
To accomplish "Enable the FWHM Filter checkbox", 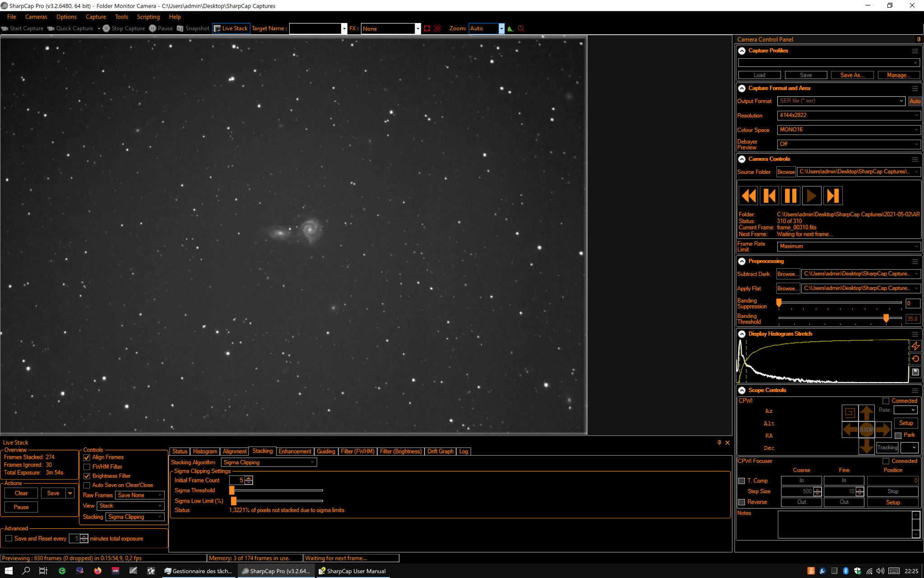I will [x=87, y=467].
